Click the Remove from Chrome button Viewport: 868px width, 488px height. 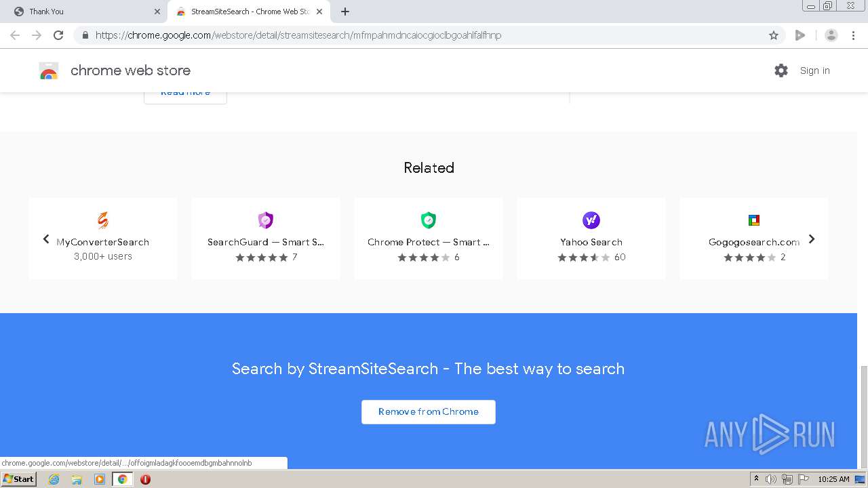429,411
